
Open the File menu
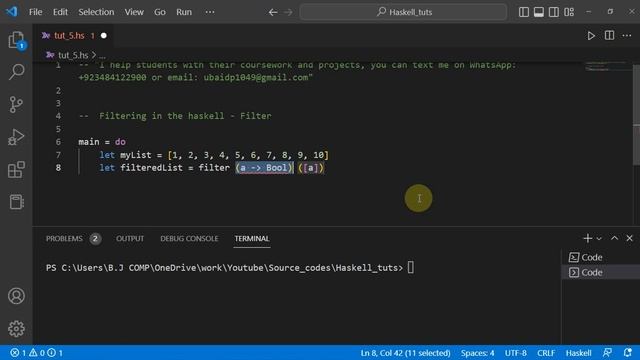[x=36, y=12]
